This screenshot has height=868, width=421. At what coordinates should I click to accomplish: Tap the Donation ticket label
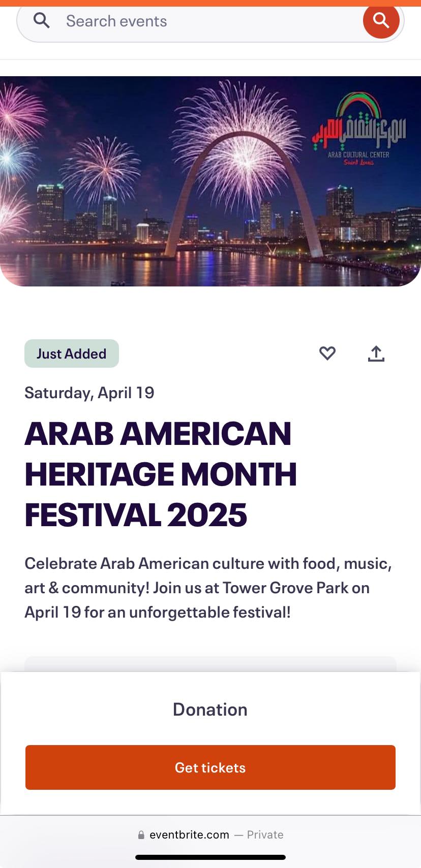click(210, 710)
